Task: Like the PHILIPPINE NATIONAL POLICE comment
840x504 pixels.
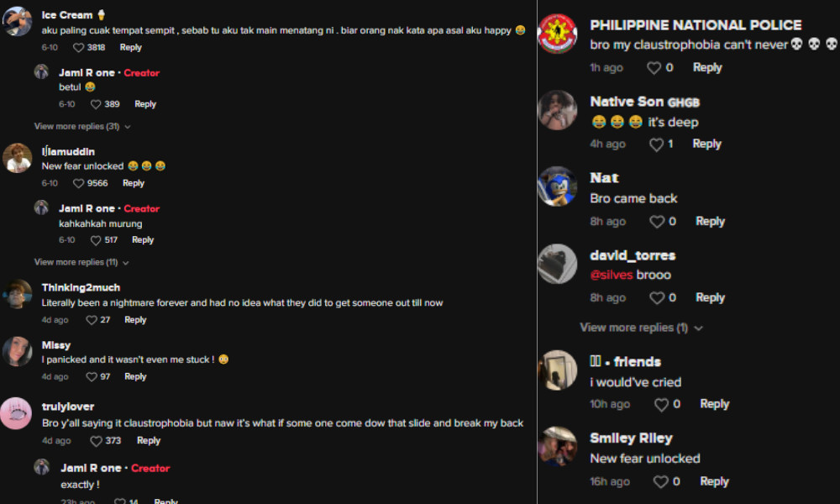Action: pyautogui.click(x=654, y=68)
